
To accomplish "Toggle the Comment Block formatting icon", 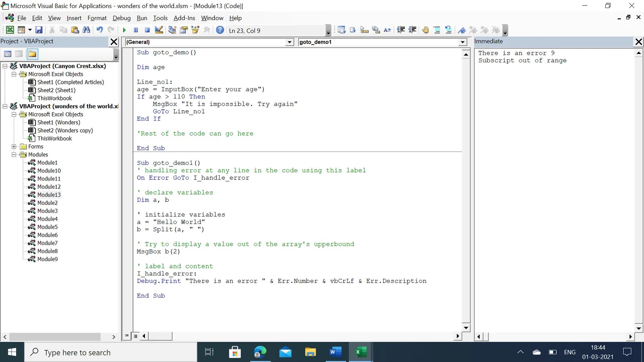I will pyautogui.click(x=437, y=30).
